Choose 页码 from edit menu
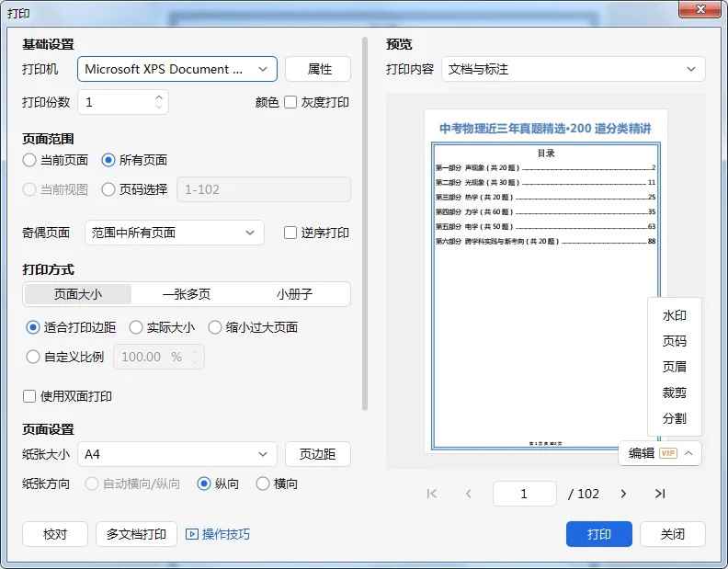Screen dimensions: 728x569 (x=674, y=341)
